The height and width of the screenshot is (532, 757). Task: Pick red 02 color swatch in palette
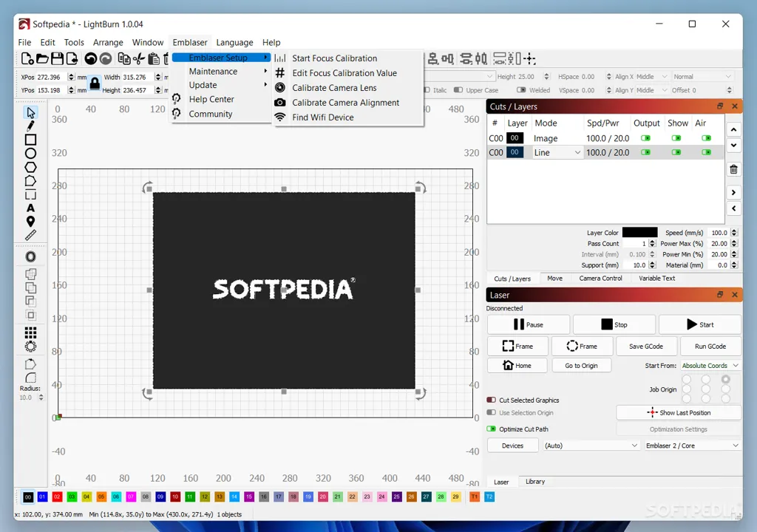(x=57, y=497)
